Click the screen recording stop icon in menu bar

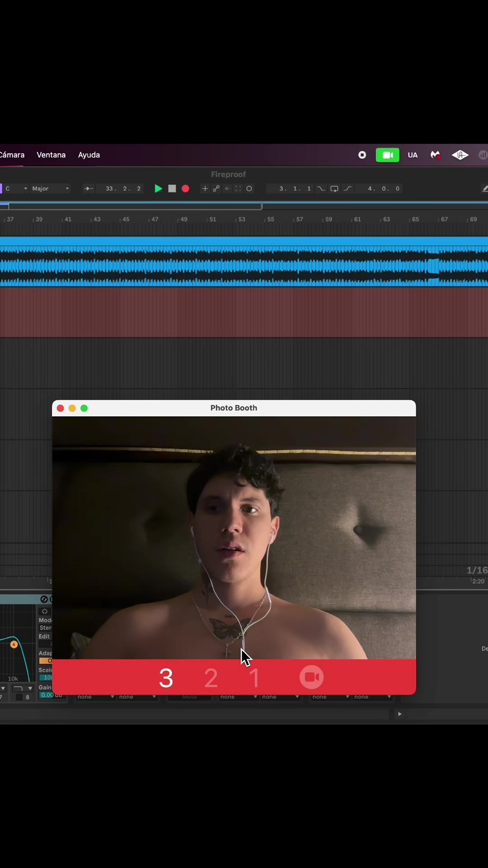tap(362, 155)
